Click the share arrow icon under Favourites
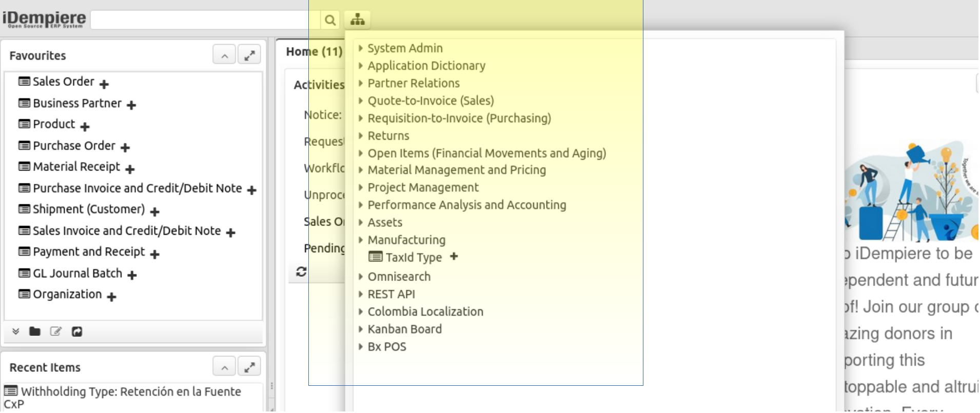980x413 pixels. point(77,332)
